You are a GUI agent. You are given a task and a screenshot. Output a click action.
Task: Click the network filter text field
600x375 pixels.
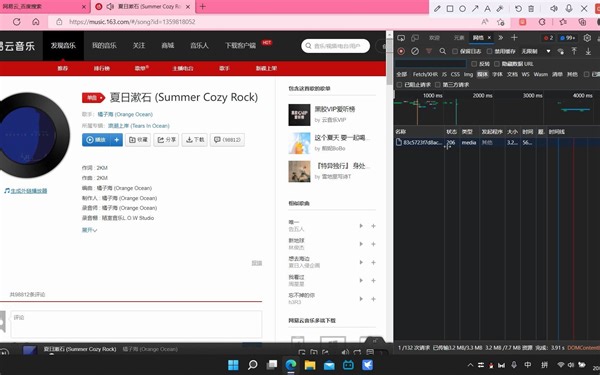[431, 64]
